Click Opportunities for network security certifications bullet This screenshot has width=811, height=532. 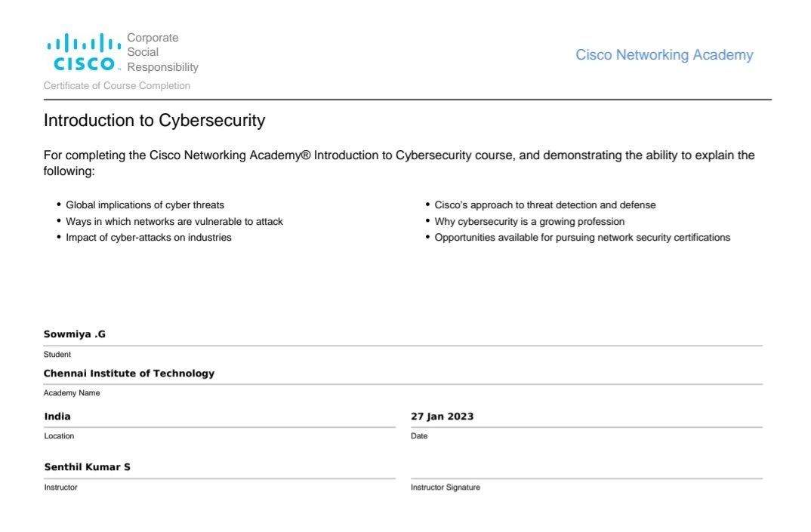coord(582,237)
